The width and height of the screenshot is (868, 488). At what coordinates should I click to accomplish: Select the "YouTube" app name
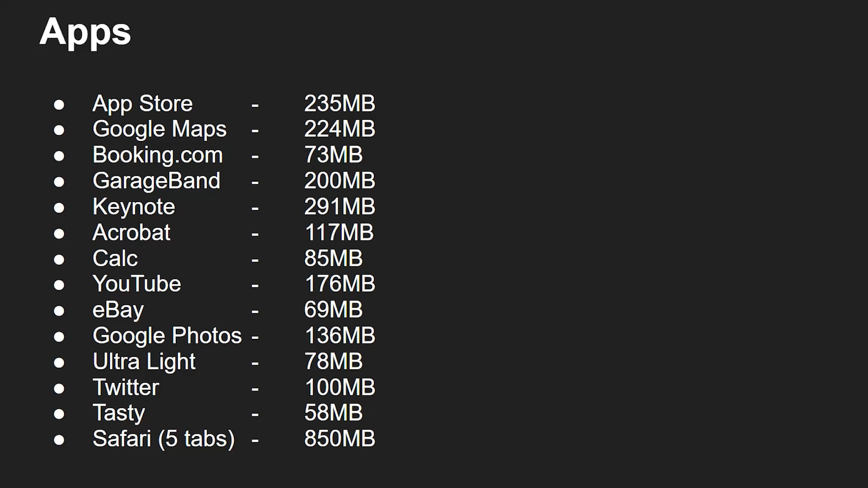pyautogui.click(x=137, y=284)
